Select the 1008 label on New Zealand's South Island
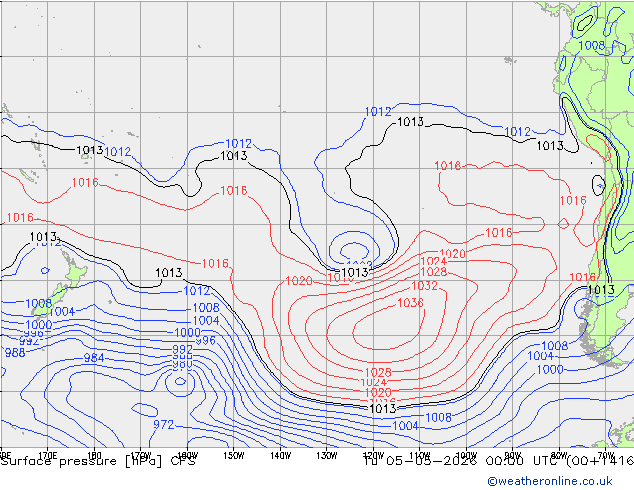 pyautogui.click(x=38, y=304)
